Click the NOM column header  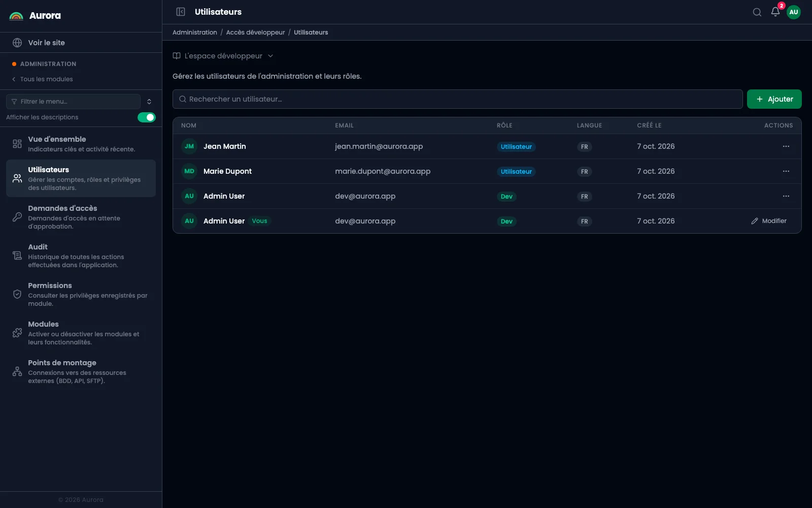189,125
